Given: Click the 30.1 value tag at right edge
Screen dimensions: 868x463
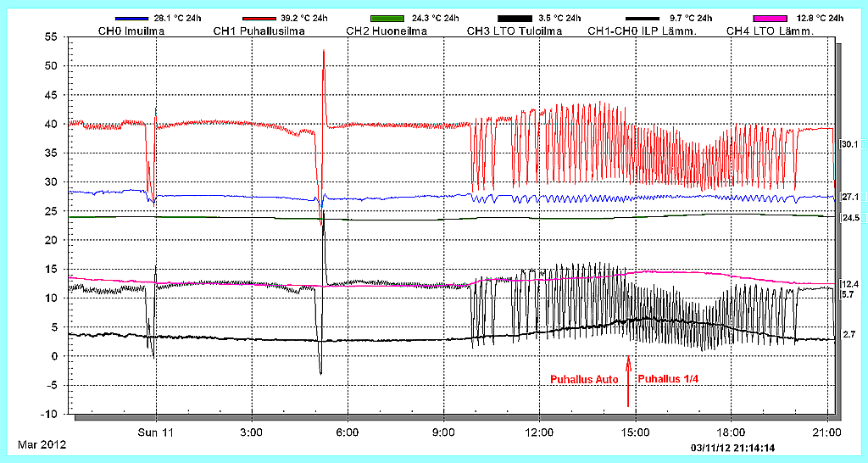Looking at the screenshot, I should (849, 144).
